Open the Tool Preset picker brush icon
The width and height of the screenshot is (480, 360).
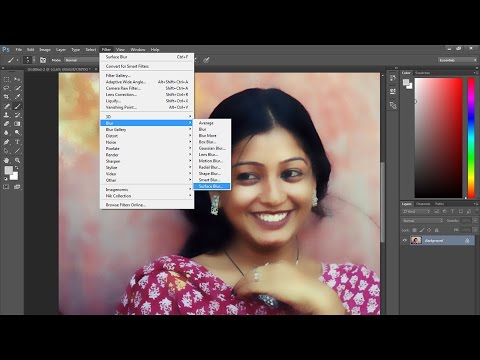click(x=12, y=60)
